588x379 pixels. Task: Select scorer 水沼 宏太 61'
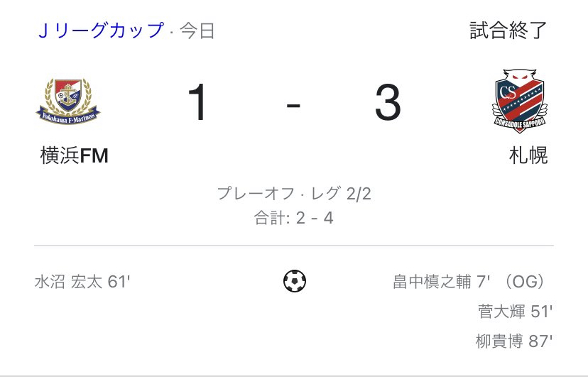pyautogui.click(x=82, y=282)
